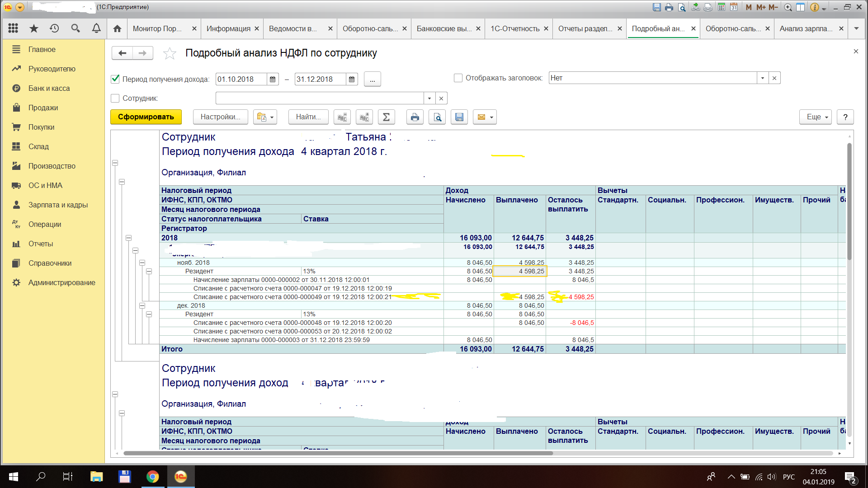Add report to favorites with star icon

[x=170, y=53]
